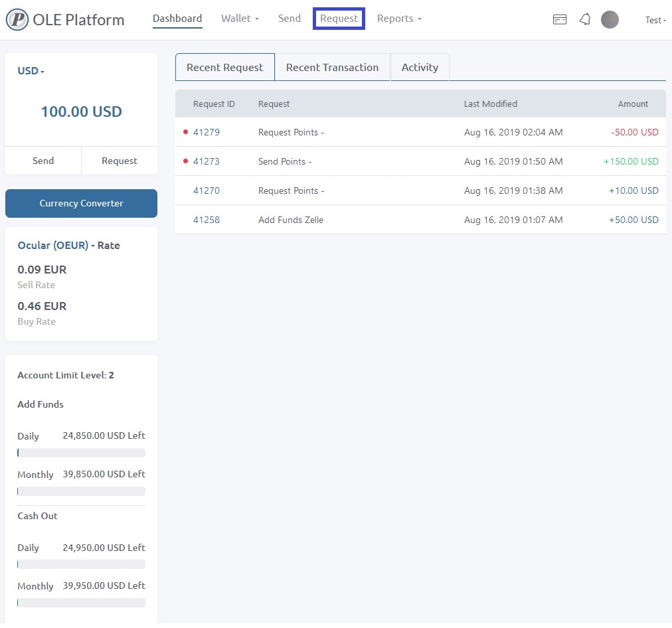Open the notifications bell icon
Image resolution: width=672 pixels, height=628 pixels.
(x=585, y=19)
